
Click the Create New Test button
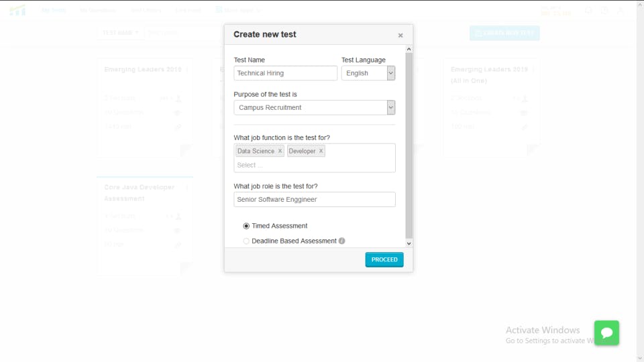click(x=504, y=33)
